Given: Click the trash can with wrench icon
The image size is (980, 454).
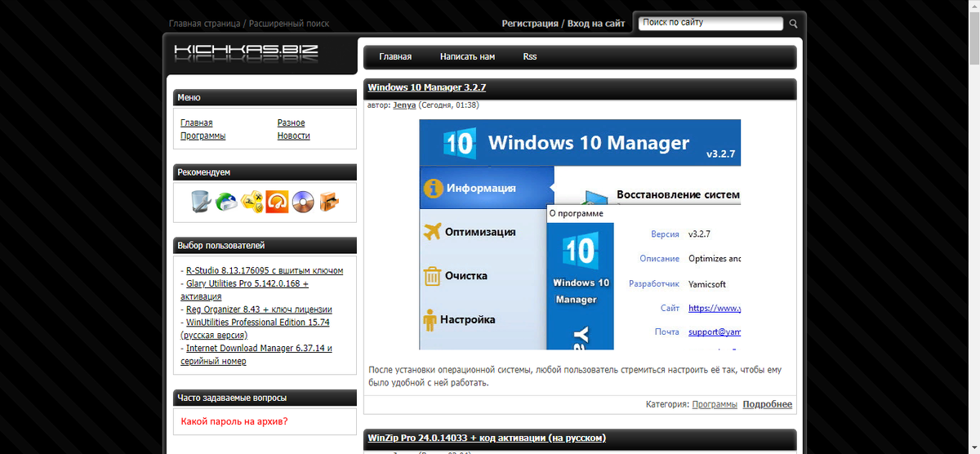Looking at the screenshot, I should [x=200, y=201].
